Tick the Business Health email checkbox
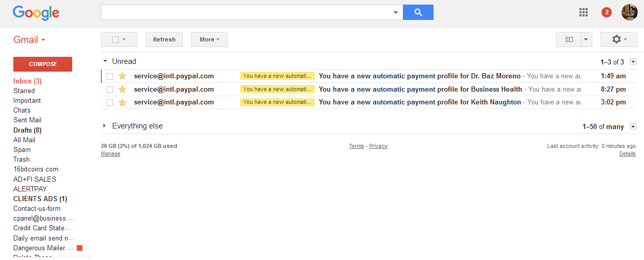This screenshot has height=260, width=644. tap(110, 90)
